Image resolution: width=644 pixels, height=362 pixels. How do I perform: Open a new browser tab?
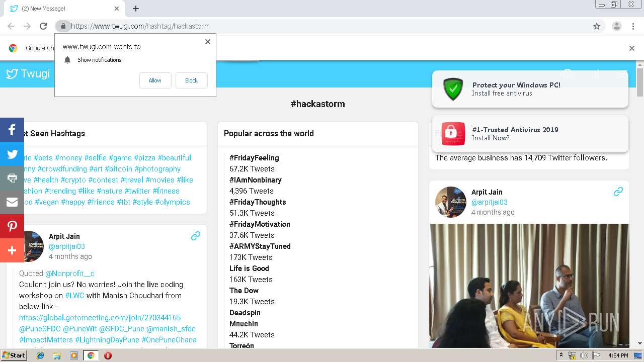click(136, 9)
